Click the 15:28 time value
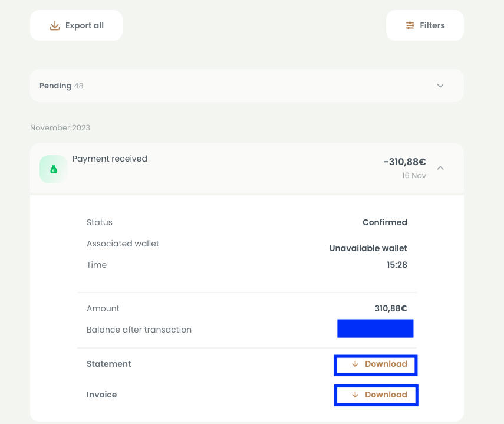The height and width of the screenshot is (424, 504). click(396, 265)
